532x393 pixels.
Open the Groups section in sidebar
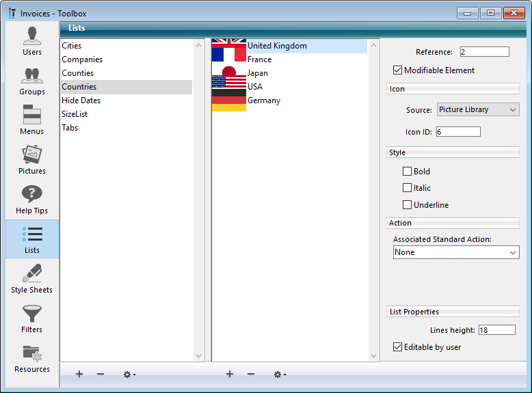32,81
